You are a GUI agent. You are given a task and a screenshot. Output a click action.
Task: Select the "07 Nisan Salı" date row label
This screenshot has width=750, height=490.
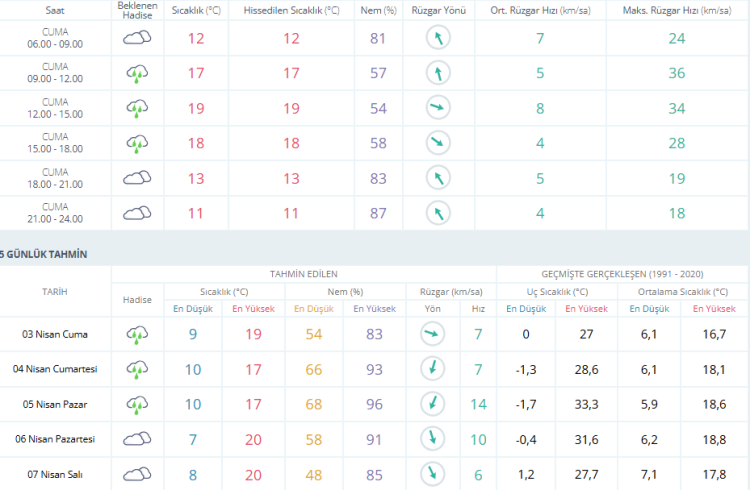click(54, 474)
